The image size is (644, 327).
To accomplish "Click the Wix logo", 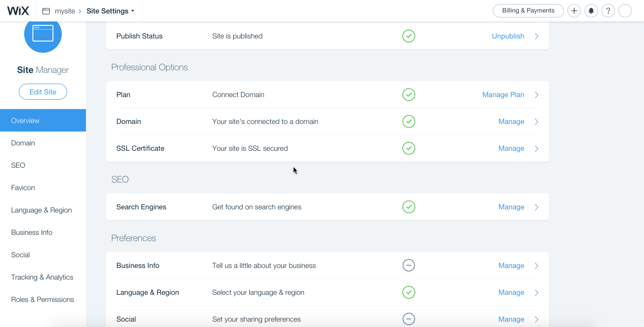I will (x=17, y=10).
